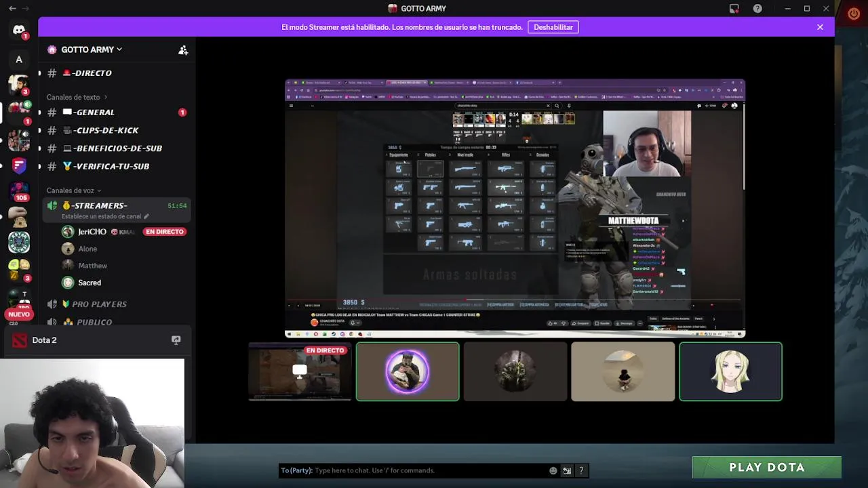Screen dimensions: 868x488
Task: Select the blonde anime avatar participant tile
Action: pyautogui.click(x=730, y=371)
